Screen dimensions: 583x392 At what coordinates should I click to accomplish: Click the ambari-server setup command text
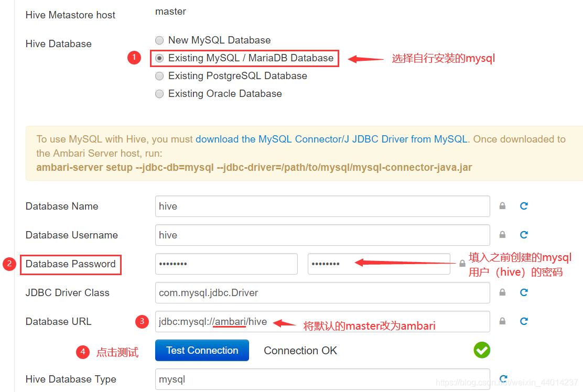[254, 168]
